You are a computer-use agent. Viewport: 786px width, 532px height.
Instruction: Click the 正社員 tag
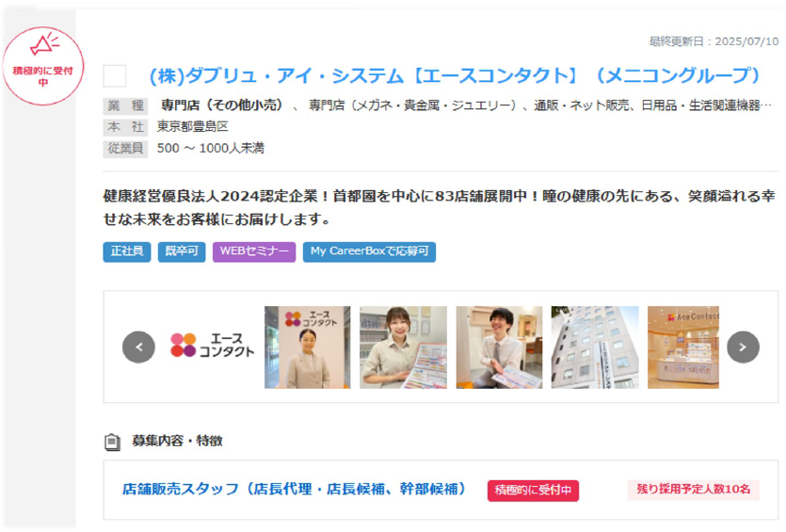(127, 251)
